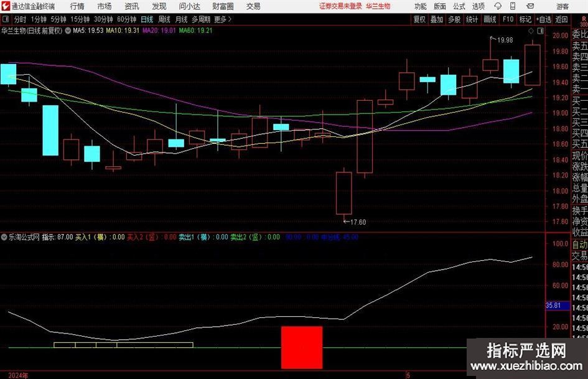588x379 pixels.
Task: Click the Tongdaxin red app logo
Action: tap(6, 6)
